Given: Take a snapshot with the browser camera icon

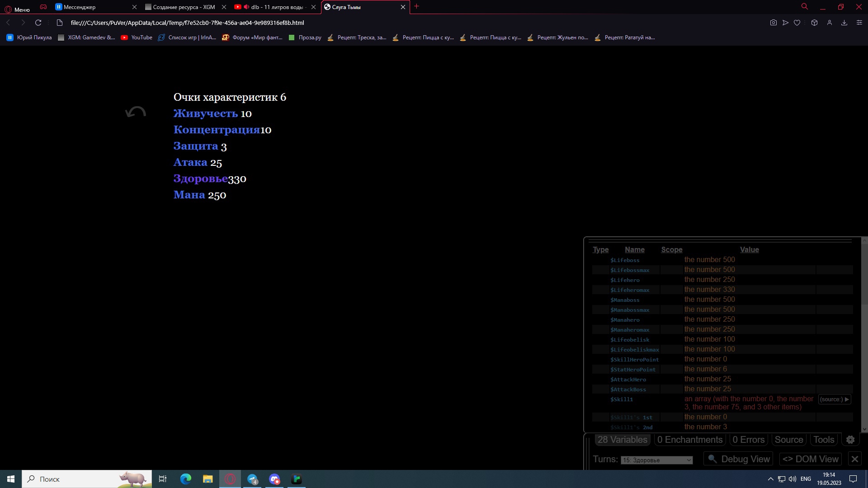Looking at the screenshot, I should tap(774, 23).
